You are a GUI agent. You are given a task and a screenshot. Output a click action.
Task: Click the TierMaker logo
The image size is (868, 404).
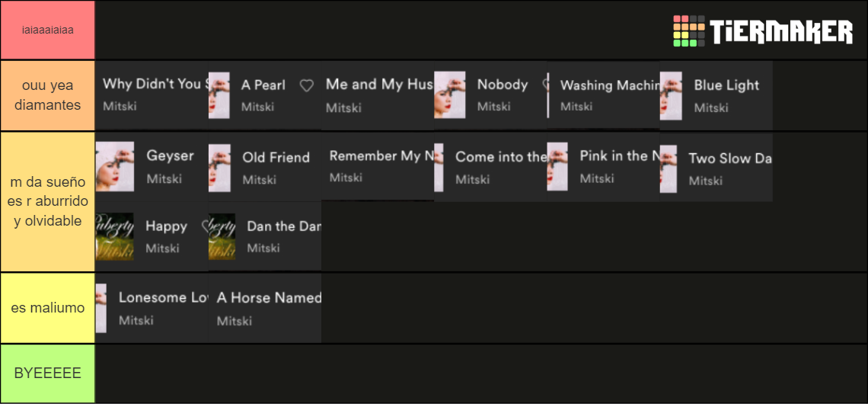coord(763,31)
